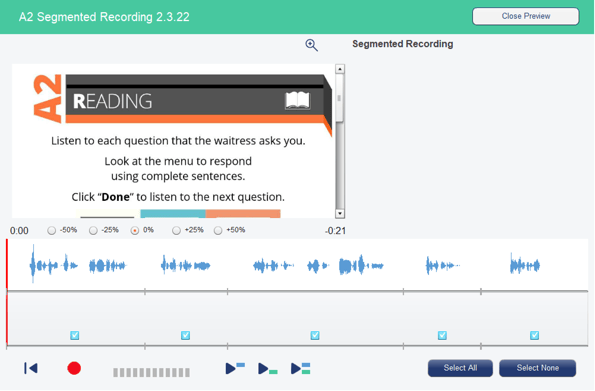
Task: Click the Segmented Recording heading
Action: (403, 44)
